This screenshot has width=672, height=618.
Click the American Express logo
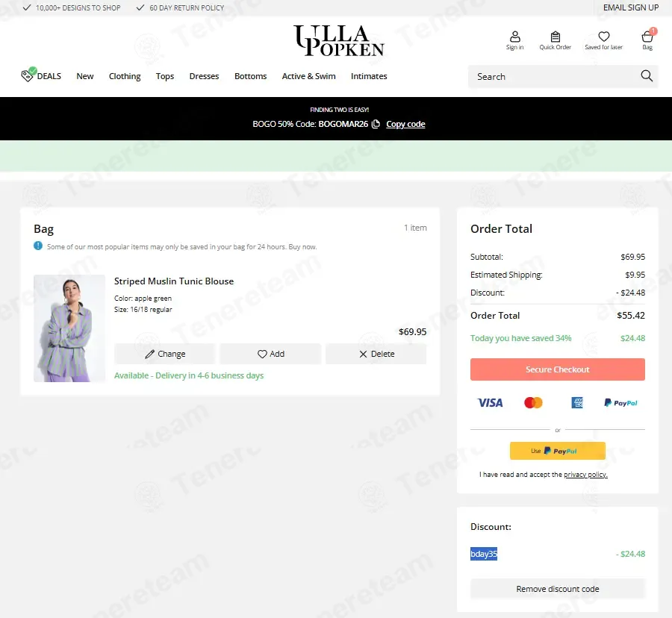577,402
